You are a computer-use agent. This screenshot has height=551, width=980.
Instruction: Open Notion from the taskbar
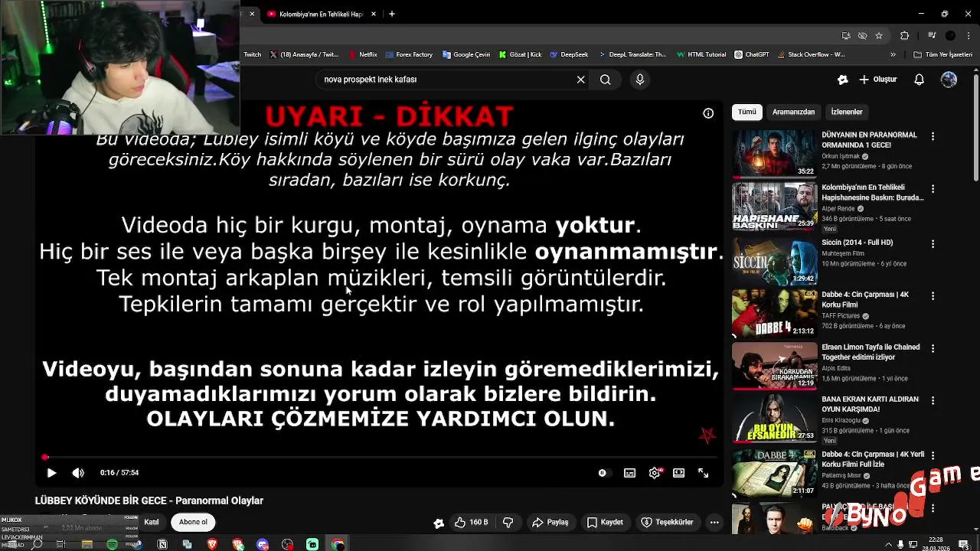point(162,544)
